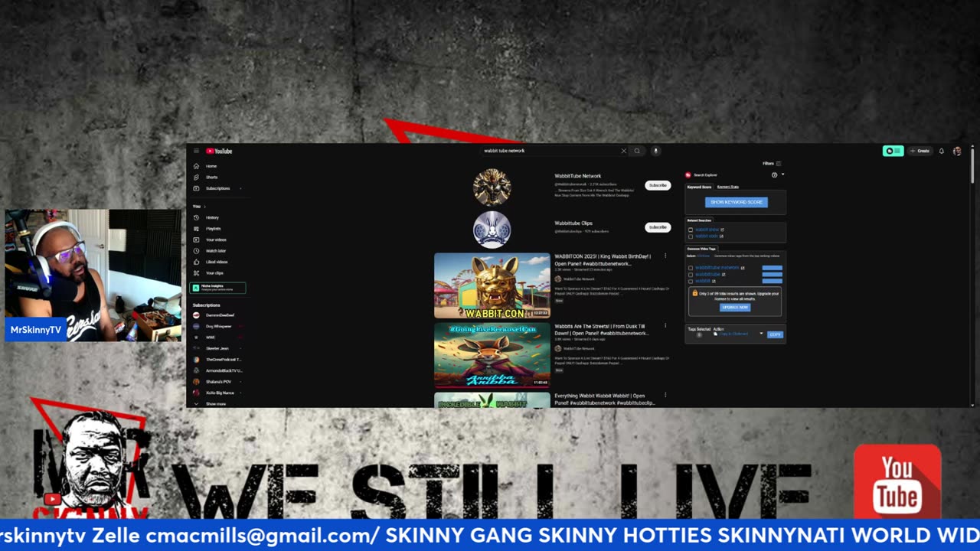Open the Common Video Tags tab
The width and height of the screenshot is (980, 551).
tap(701, 249)
